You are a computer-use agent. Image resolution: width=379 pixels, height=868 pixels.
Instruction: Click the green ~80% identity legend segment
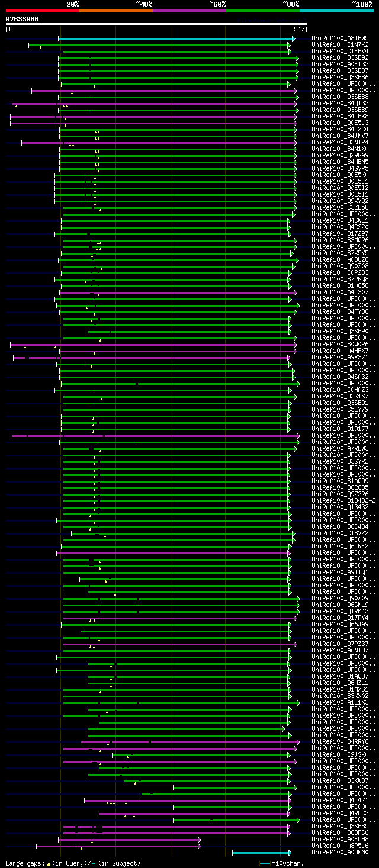[x=263, y=11]
